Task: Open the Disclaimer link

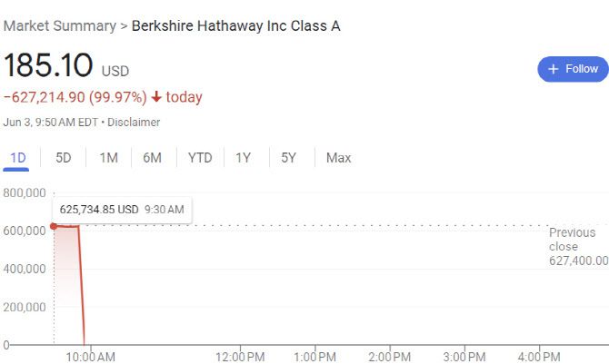Action: pyautogui.click(x=133, y=122)
